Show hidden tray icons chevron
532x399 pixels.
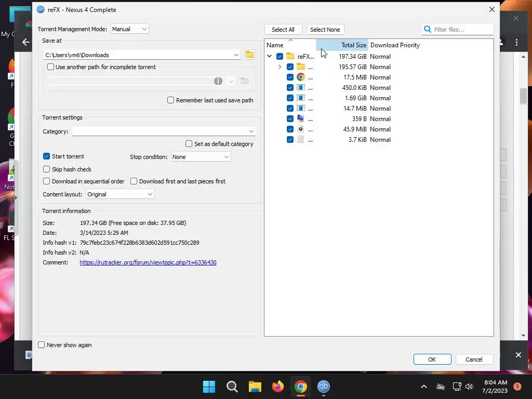pos(424,387)
